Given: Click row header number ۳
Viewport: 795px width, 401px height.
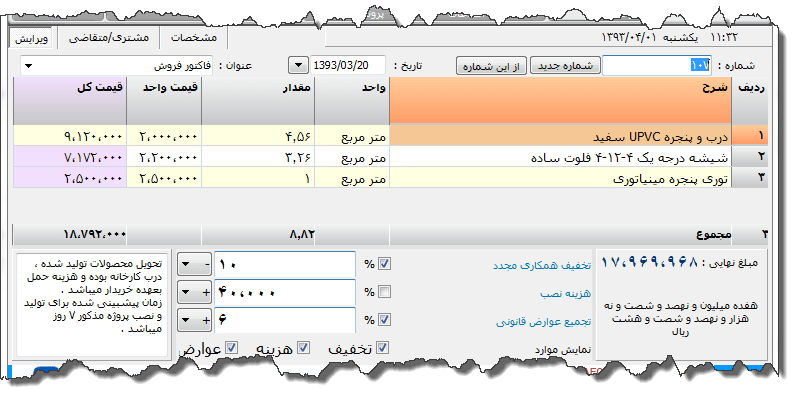Looking at the screenshot, I should tap(750, 178).
